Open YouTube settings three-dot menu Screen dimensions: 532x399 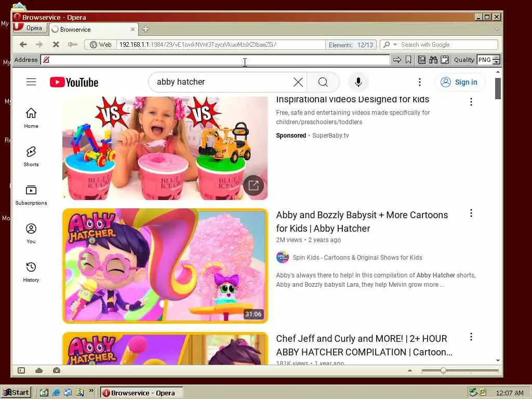tap(420, 82)
